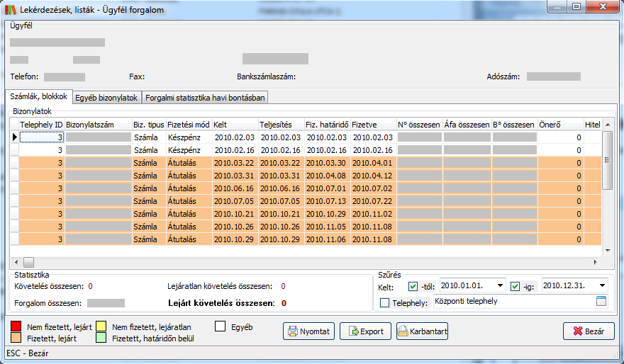Switch to Egyéb bizonylatok tab
This screenshot has width=624, height=364.
(x=106, y=98)
